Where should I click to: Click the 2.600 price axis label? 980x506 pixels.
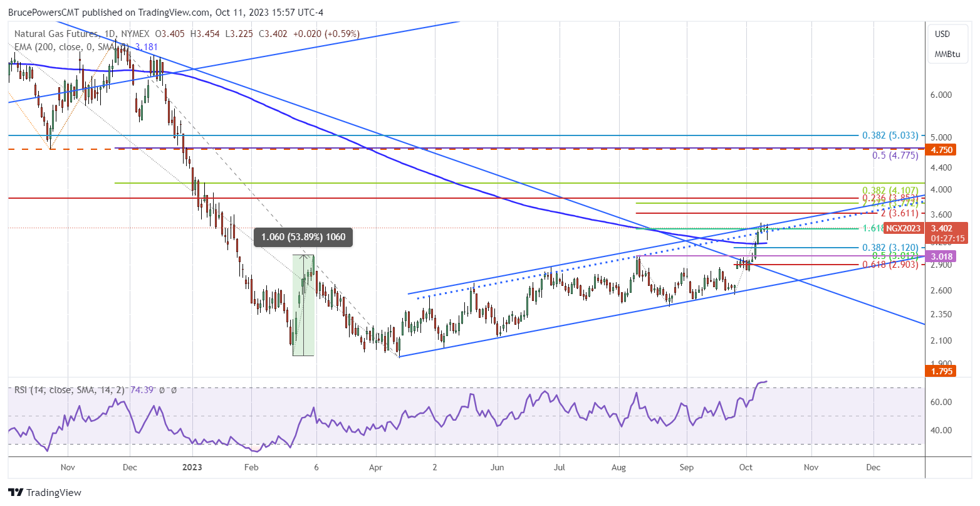[942, 290]
